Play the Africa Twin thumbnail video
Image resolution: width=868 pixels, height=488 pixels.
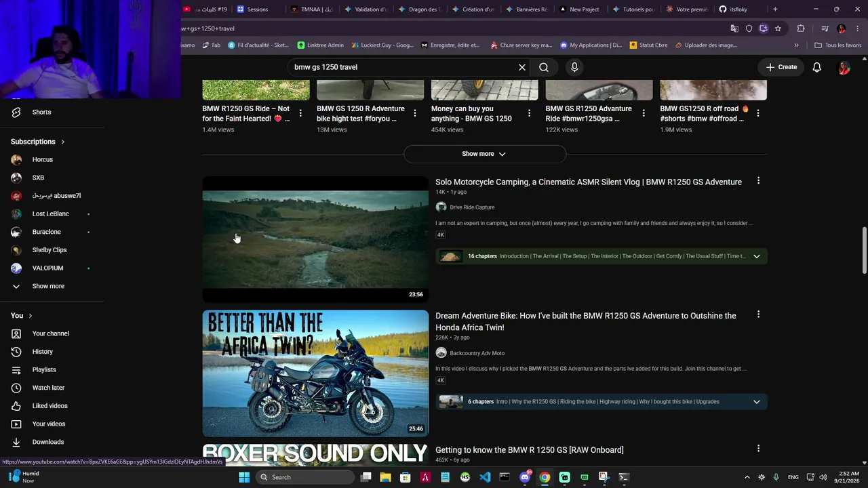(315, 373)
